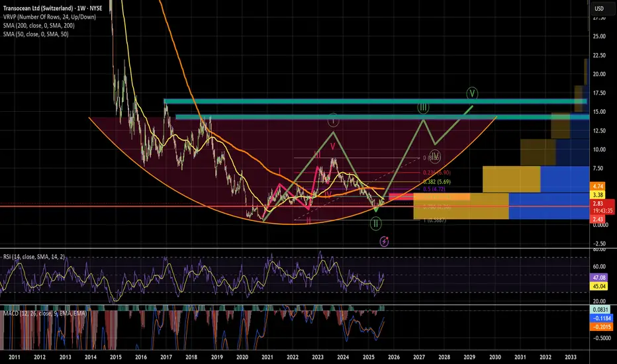Select the circled green wave II label
This screenshot has width=617, height=364.
(x=376, y=224)
